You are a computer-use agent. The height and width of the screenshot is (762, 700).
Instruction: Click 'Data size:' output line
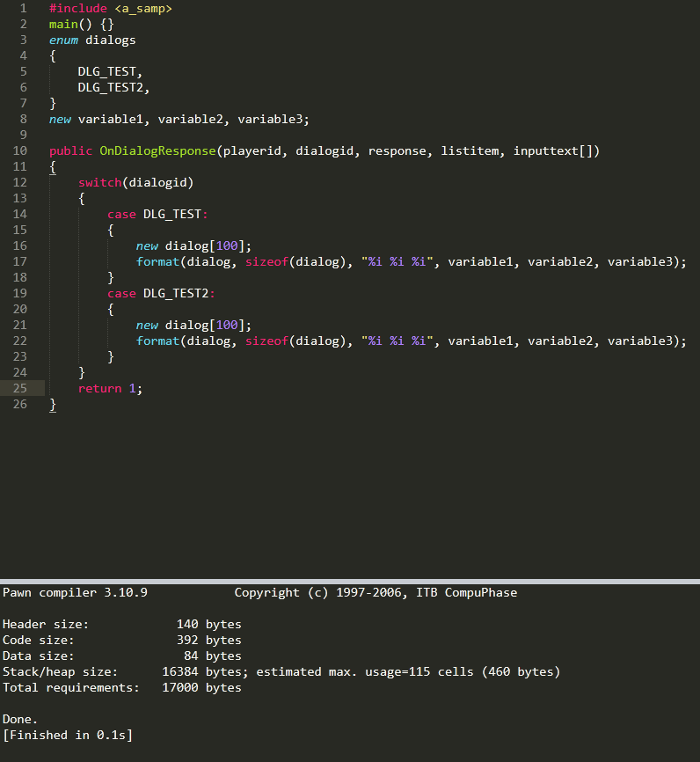(x=122, y=656)
